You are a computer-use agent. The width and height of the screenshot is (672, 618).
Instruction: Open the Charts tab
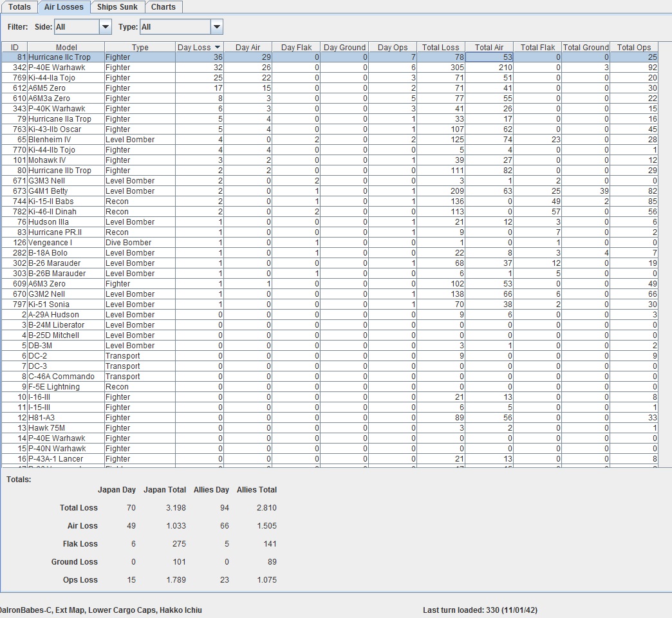[x=163, y=7]
